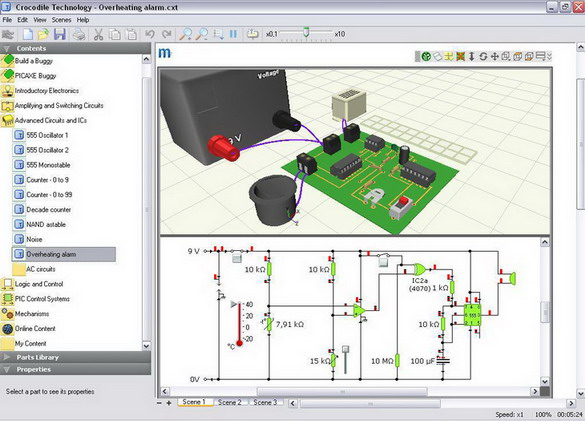
Task: Open the Help menu
Action: [x=83, y=20]
